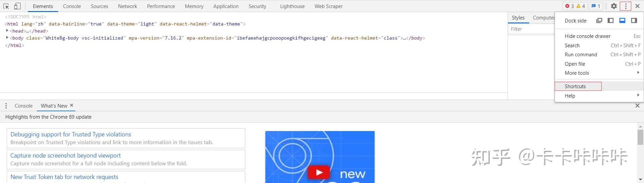Select the Styles pane tab
The width and height of the screenshot is (644, 183).
pyautogui.click(x=518, y=18)
